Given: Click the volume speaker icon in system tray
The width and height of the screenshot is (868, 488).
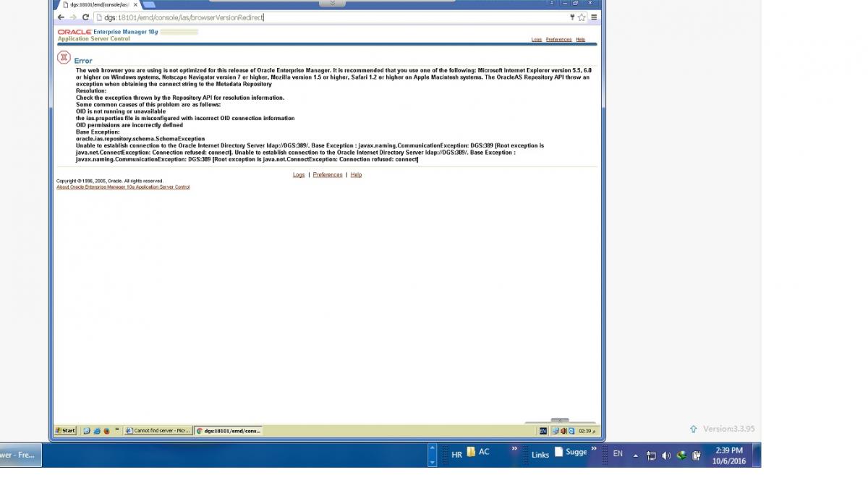Looking at the screenshot, I should pos(666,455).
